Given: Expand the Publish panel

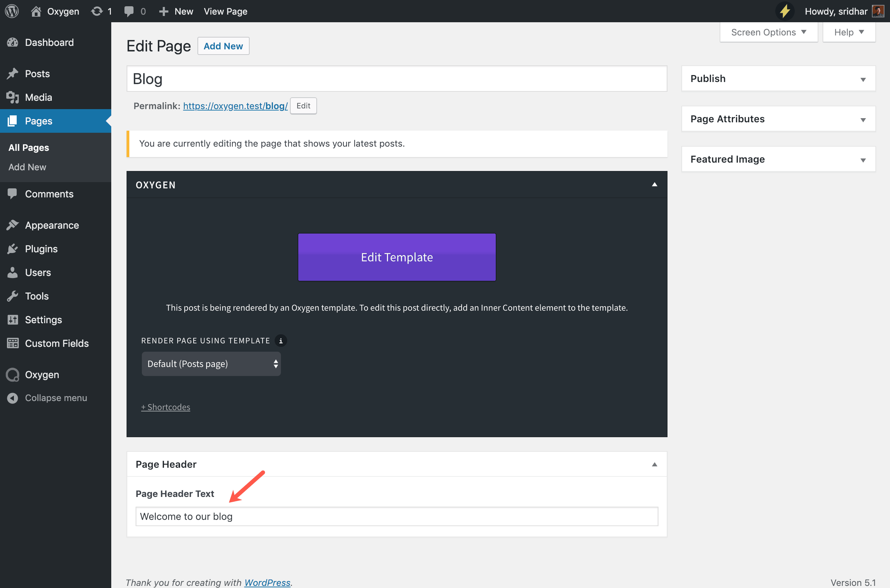Looking at the screenshot, I should (863, 79).
